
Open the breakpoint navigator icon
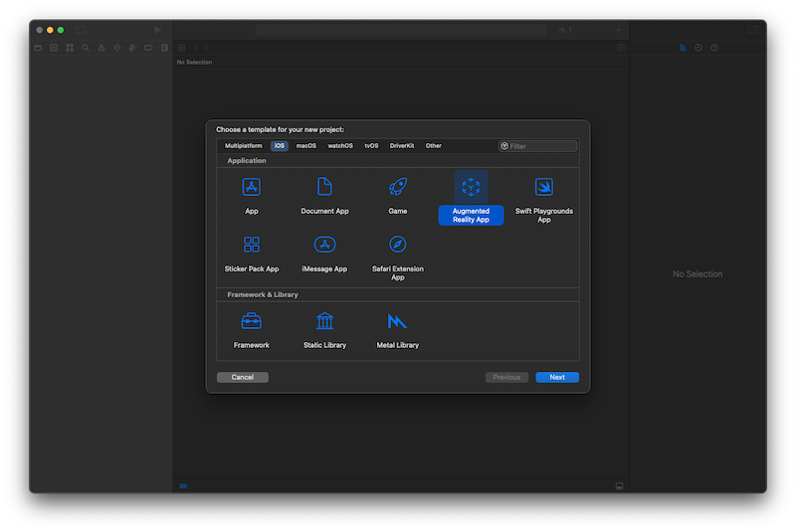coord(148,48)
